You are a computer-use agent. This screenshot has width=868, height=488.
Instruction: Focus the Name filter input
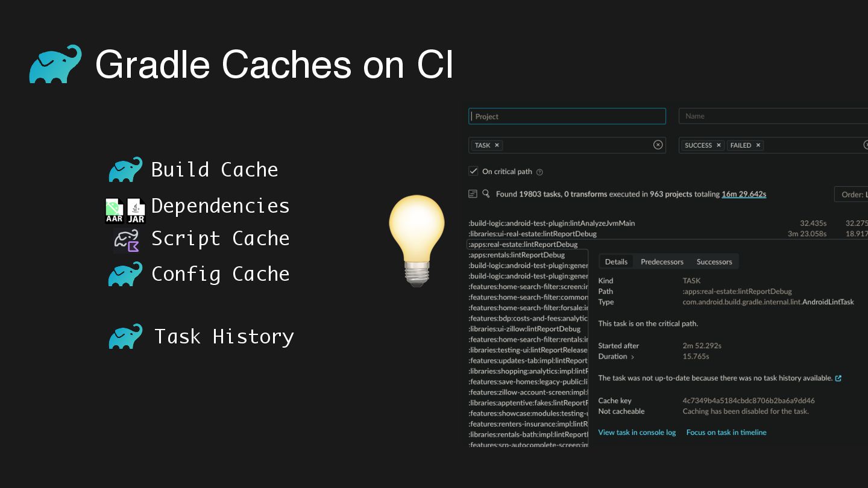tap(773, 116)
